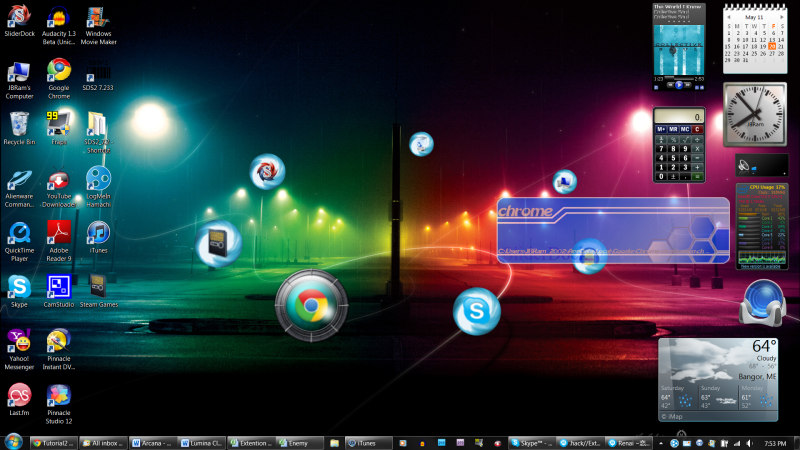Image resolution: width=800 pixels, height=450 pixels.
Task: Open the SliderDock desktop shortcut
Action: (x=19, y=21)
